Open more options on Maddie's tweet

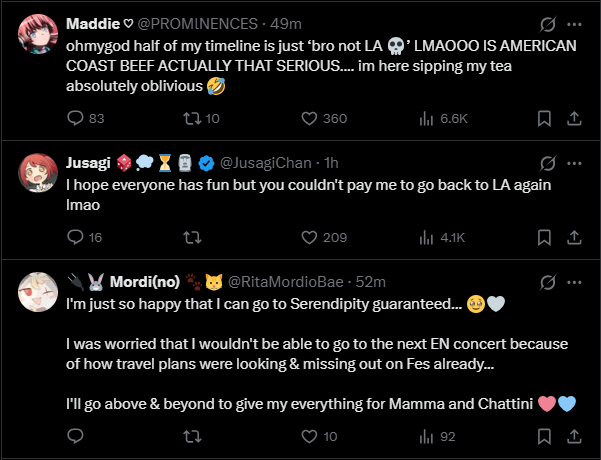(x=574, y=23)
